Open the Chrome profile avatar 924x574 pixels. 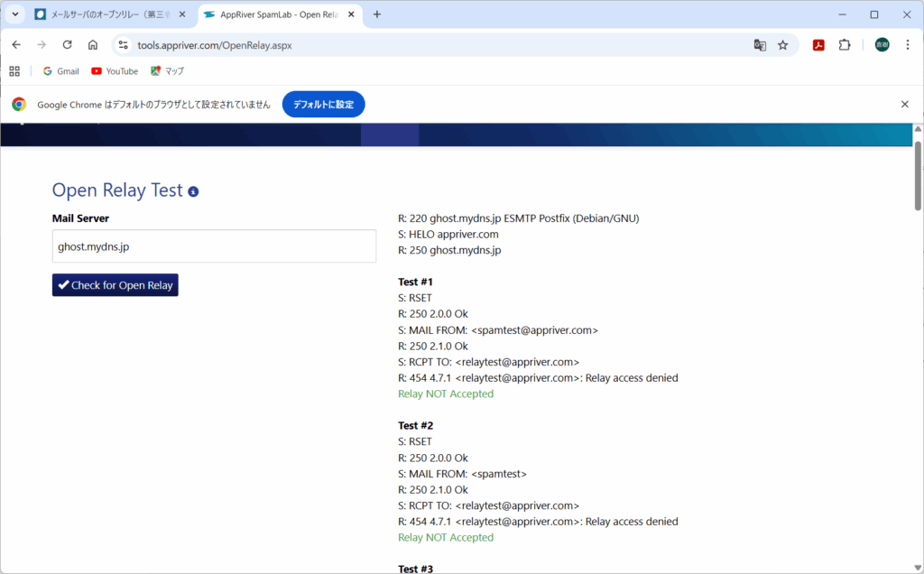click(882, 45)
